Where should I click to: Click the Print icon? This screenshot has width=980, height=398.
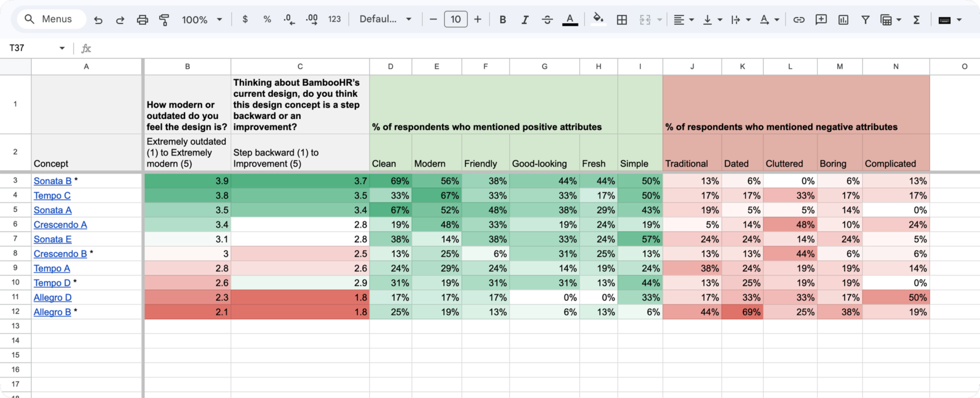(x=142, y=20)
